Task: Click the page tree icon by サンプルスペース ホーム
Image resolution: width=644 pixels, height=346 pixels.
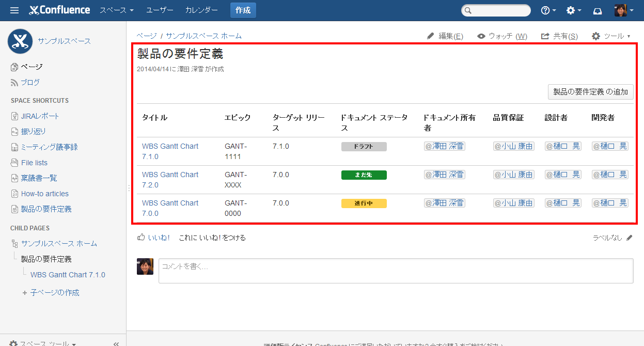Action: (x=14, y=243)
